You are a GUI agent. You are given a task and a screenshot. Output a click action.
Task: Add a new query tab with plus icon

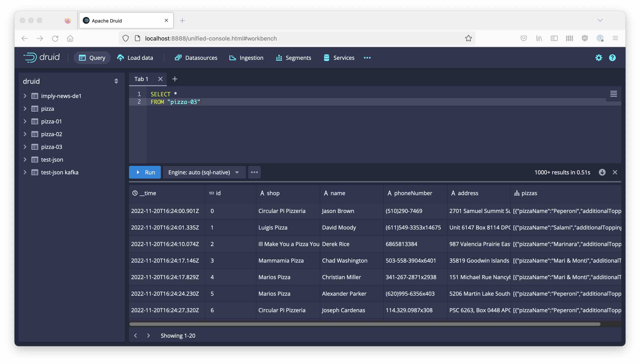[x=175, y=79]
